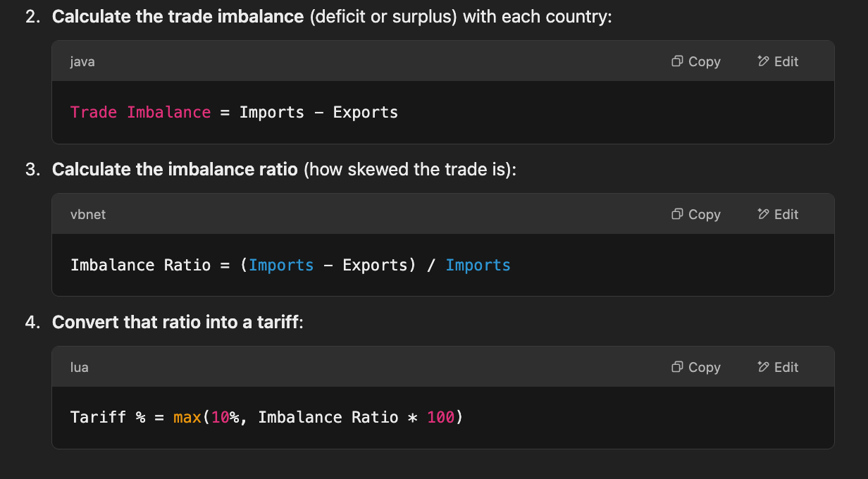Edit the lua code block
Viewport: 868px width, 479px height.
[x=778, y=367]
